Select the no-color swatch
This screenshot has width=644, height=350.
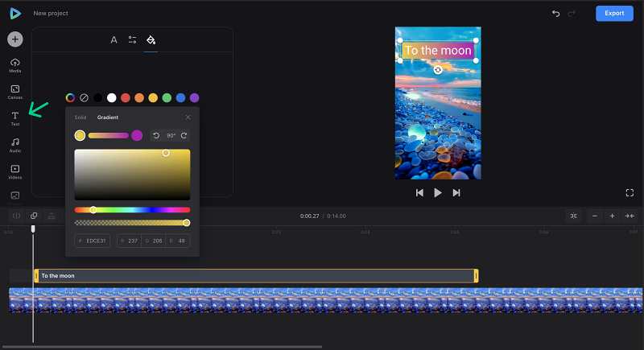[85, 97]
